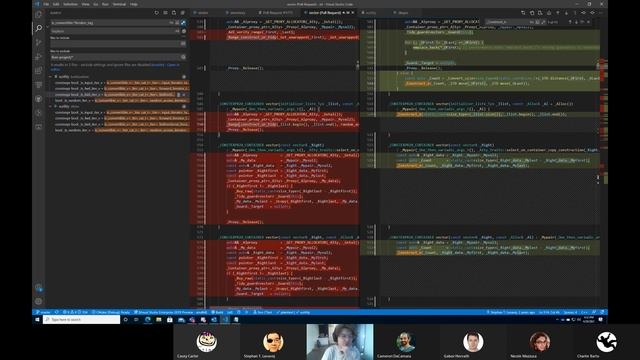Open new search editor icon

[x=174, y=13]
